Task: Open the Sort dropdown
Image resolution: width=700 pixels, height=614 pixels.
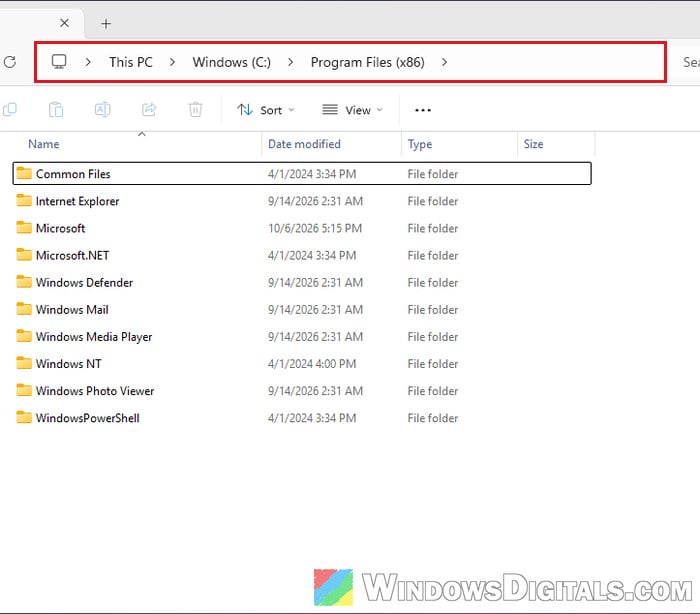Action: pos(266,110)
